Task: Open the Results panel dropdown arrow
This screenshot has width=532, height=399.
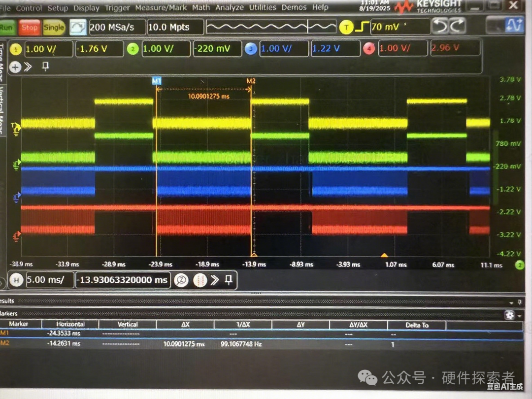Action: click(511, 302)
